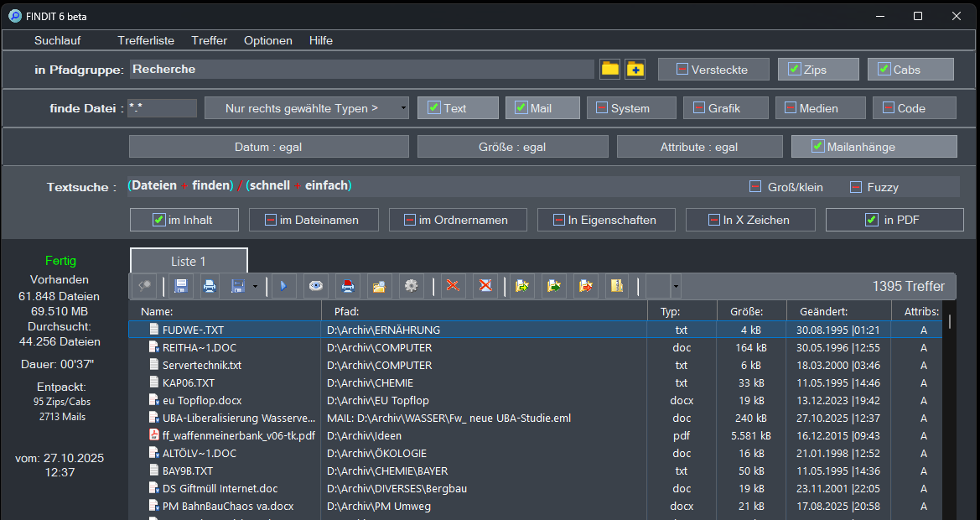Viewport: 980px width, 520px height.
Task: Open the 'Nur rechts gewählte Typen' dropdown
Action: 306,108
